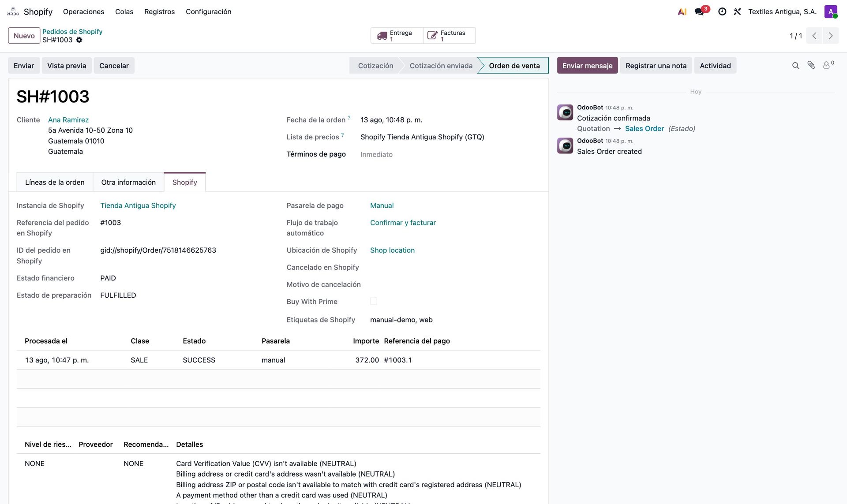Open the AI assistant icon in top bar
The width and height of the screenshot is (847, 504).
pyautogui.click(x=682, y=11)
